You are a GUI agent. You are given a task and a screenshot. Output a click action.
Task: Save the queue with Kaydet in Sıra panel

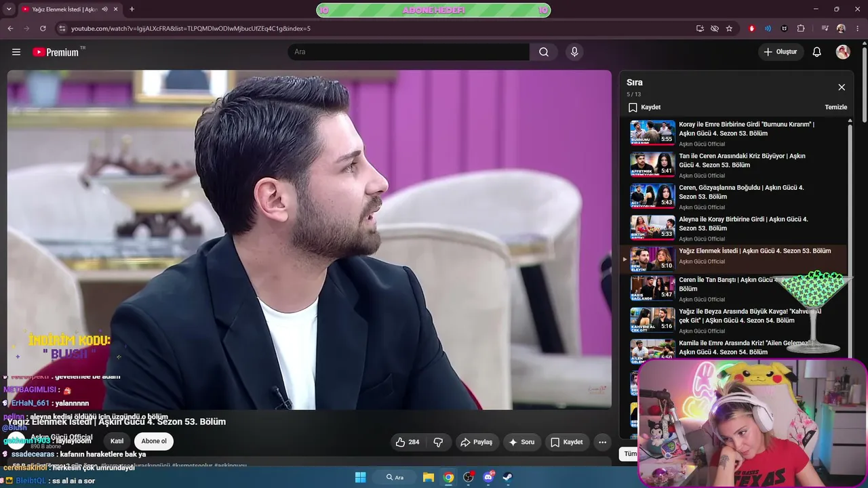644,107
